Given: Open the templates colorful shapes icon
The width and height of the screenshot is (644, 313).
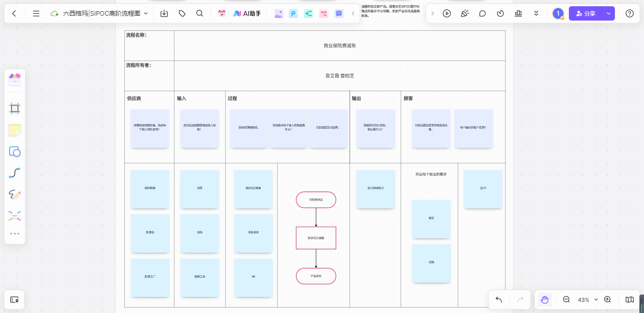Looking at the screenshot, I should click(15, 80).
